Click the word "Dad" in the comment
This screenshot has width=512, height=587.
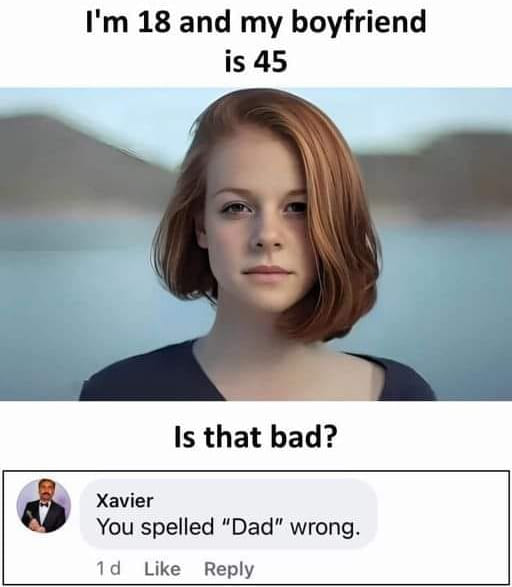[x=252, y=527]
